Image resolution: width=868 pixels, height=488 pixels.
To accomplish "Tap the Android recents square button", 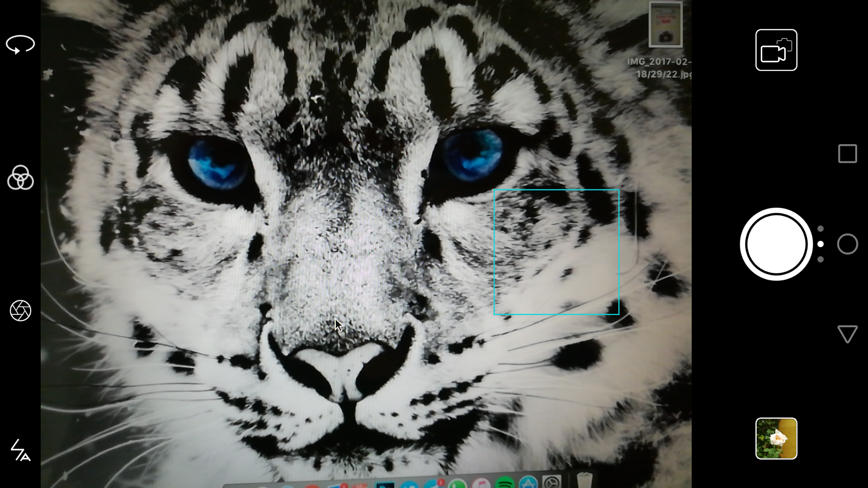I will tap(847, 154).
